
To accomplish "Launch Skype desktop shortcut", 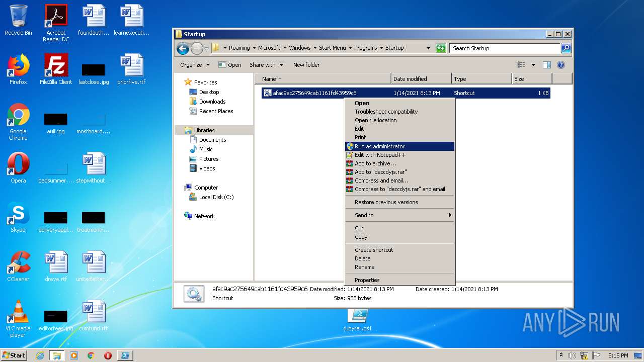I will [x=18, y=217].
